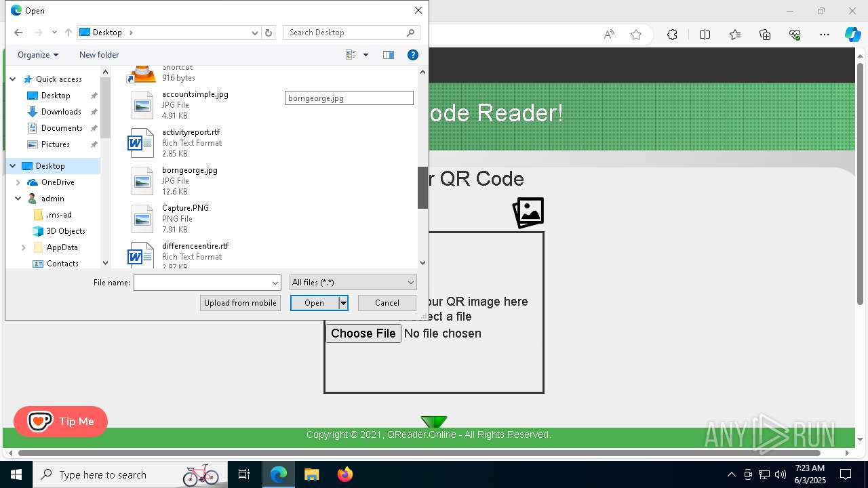Viewport: 868px width, 488px height.
Task: Collapse the Quick access node
Action: [x=12, y=79]
